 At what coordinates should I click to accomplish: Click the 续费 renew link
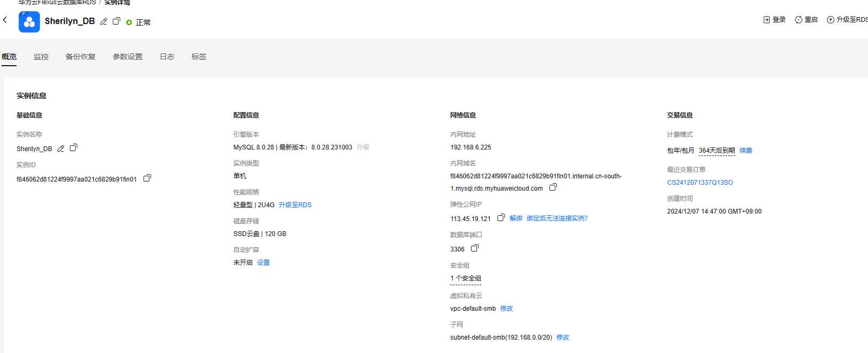746,151
